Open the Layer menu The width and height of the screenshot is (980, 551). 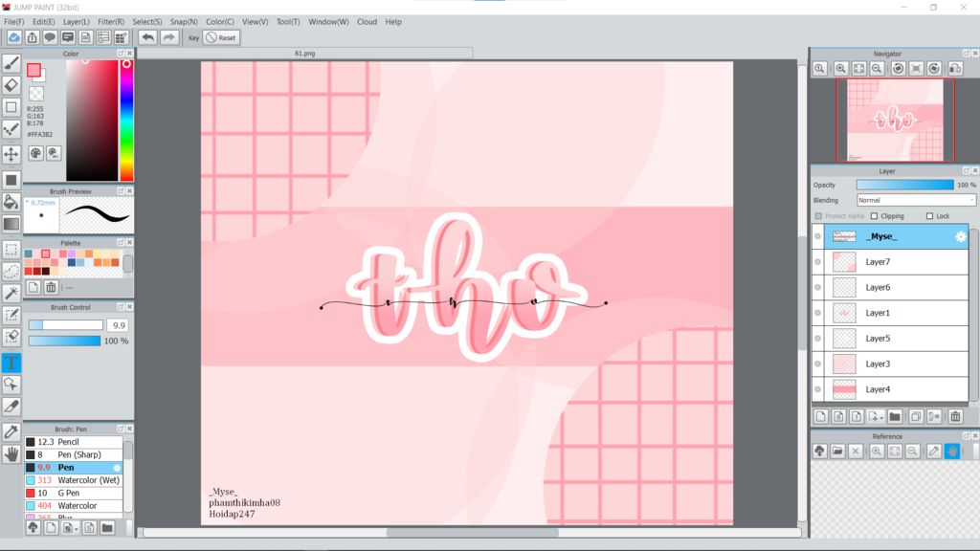coord(77,21)
